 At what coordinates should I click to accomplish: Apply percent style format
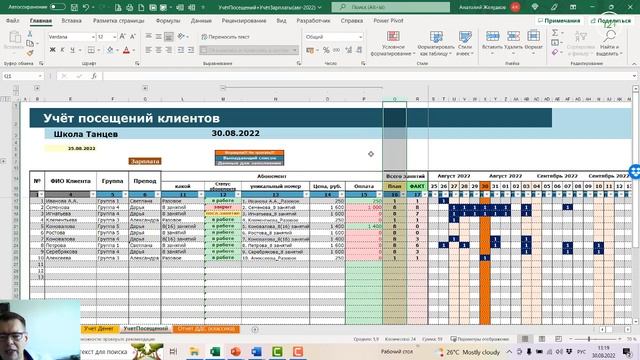click(x=326, y=50)
